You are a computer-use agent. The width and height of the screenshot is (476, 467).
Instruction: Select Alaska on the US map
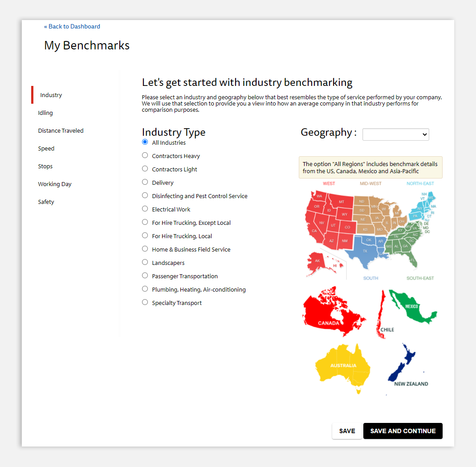[x=317, y=262]
